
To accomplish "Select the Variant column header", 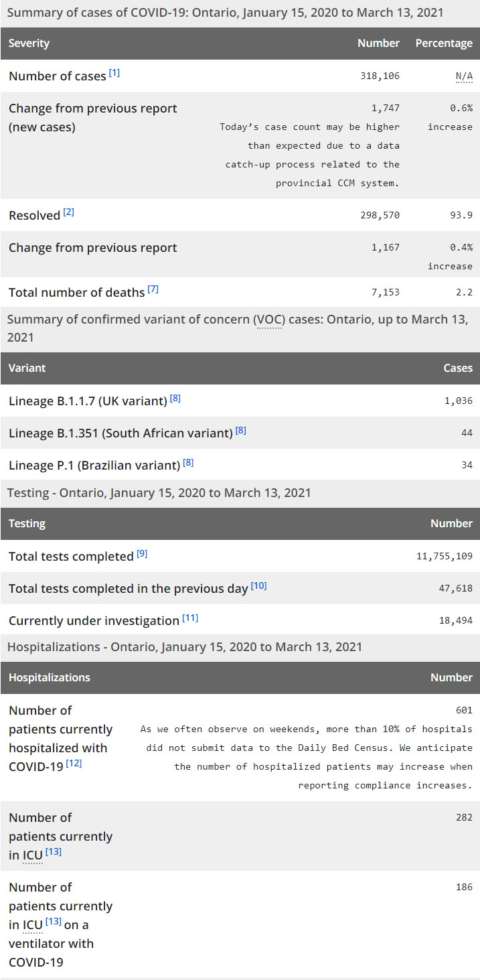I will pyautogui.click(x=27, y=368).
